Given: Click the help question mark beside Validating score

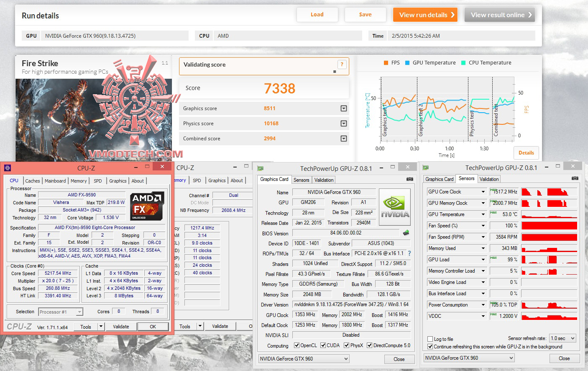Looking at the screenshot, I should point(342,64).
